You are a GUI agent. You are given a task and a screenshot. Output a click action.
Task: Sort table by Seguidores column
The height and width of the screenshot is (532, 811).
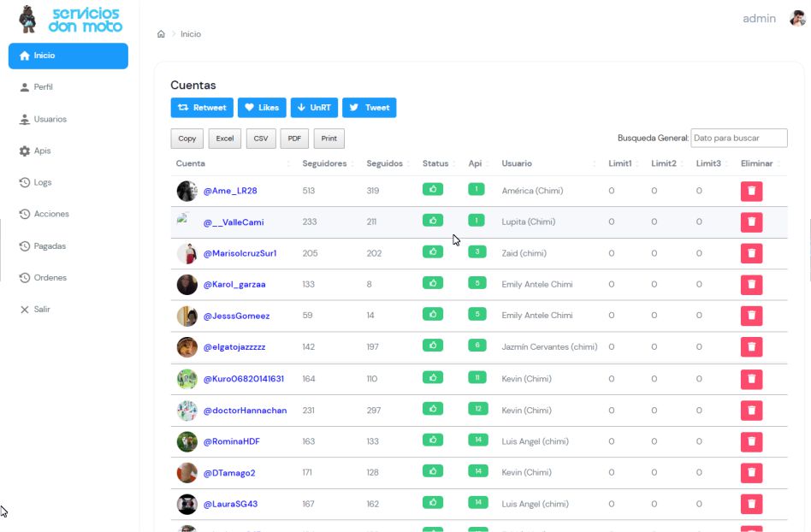tap(325, 163)
